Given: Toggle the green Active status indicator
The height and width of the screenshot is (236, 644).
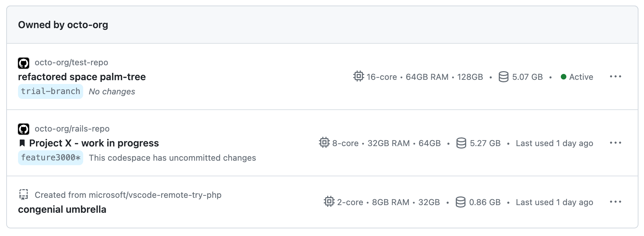Looking at the screenshot, I should 564,77.
